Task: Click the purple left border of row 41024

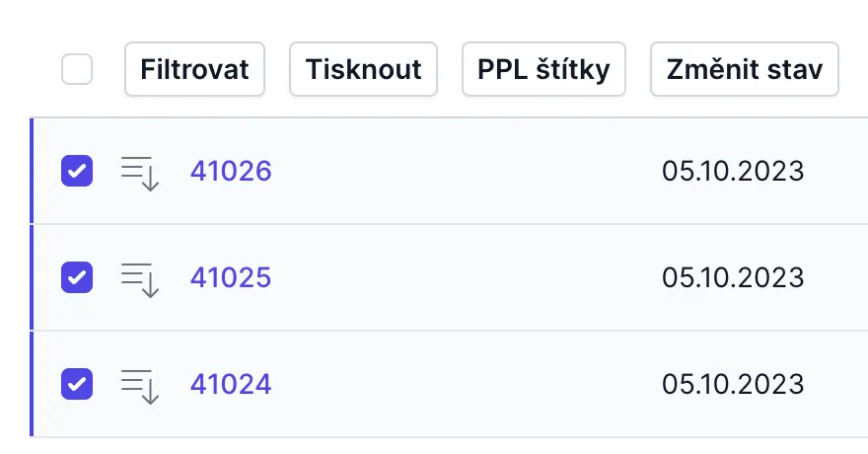Action: tap(32, 384)
